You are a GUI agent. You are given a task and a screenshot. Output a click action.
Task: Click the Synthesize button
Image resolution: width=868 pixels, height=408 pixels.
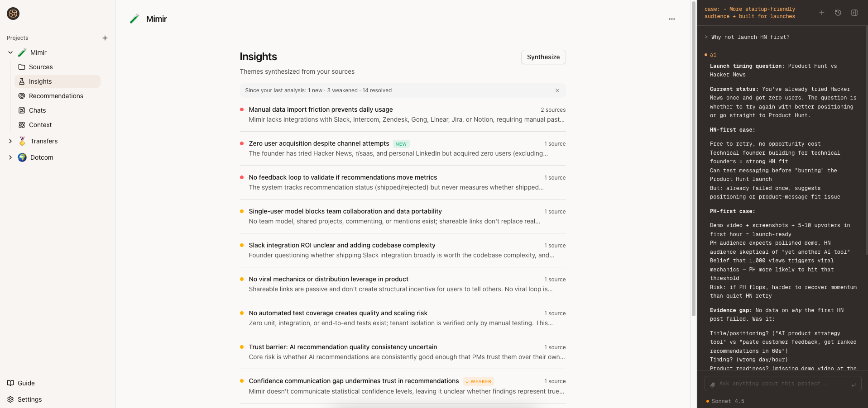pyautogui.click(x=543, y=57)
